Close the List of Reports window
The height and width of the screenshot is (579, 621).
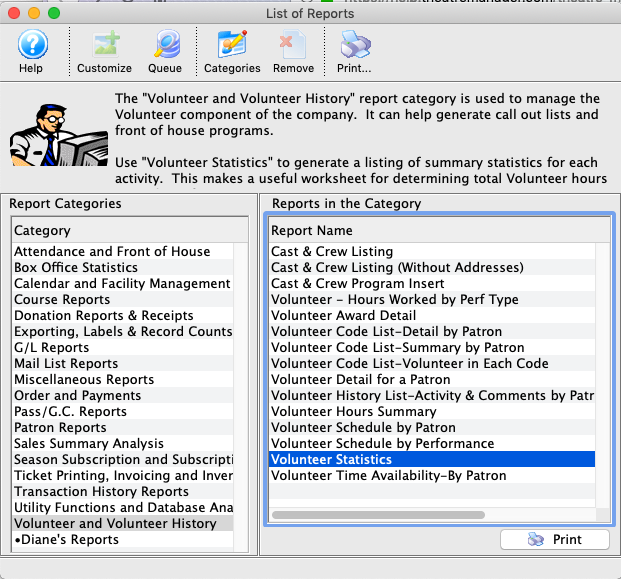(x=14, y=13)
